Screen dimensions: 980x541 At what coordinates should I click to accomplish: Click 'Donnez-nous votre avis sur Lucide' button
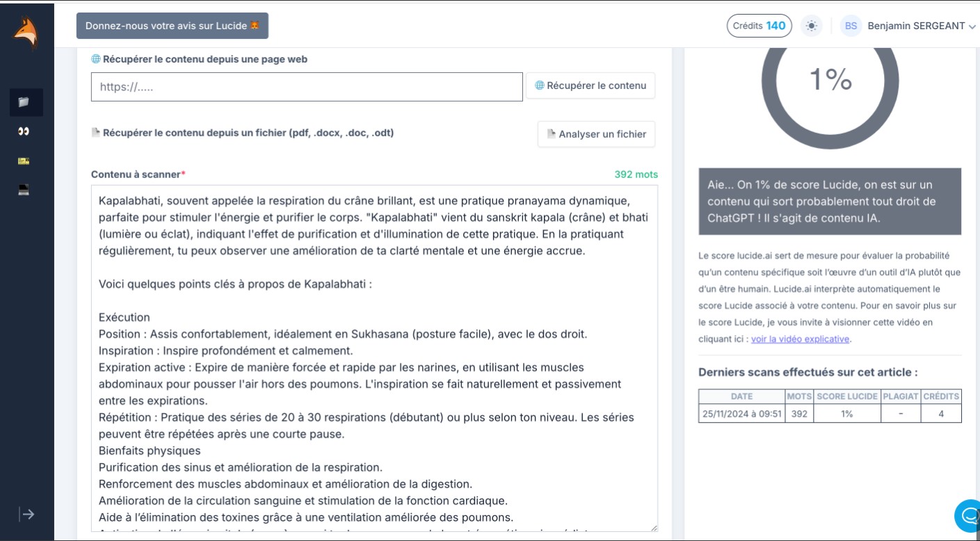click(x=172, y=26)
